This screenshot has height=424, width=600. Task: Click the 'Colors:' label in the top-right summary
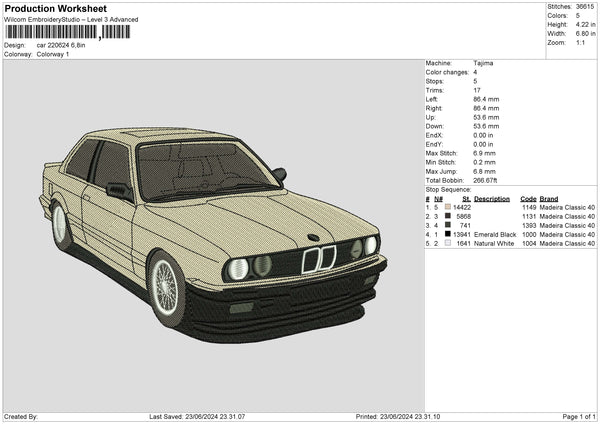[x=557, y=16]
